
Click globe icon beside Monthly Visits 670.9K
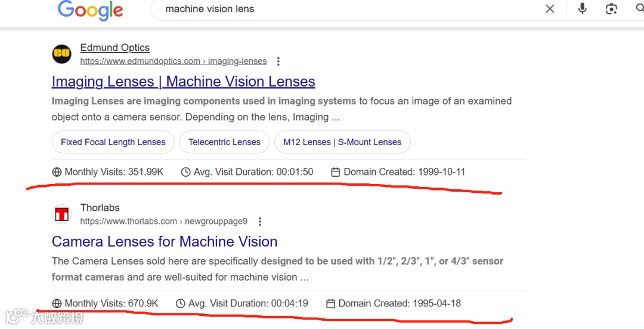pos(57,303)
